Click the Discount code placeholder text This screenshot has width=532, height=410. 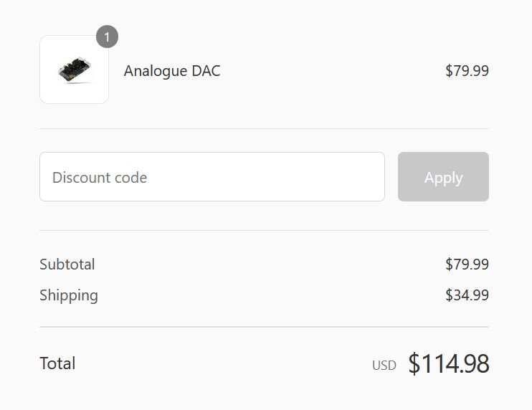[100, 178]
